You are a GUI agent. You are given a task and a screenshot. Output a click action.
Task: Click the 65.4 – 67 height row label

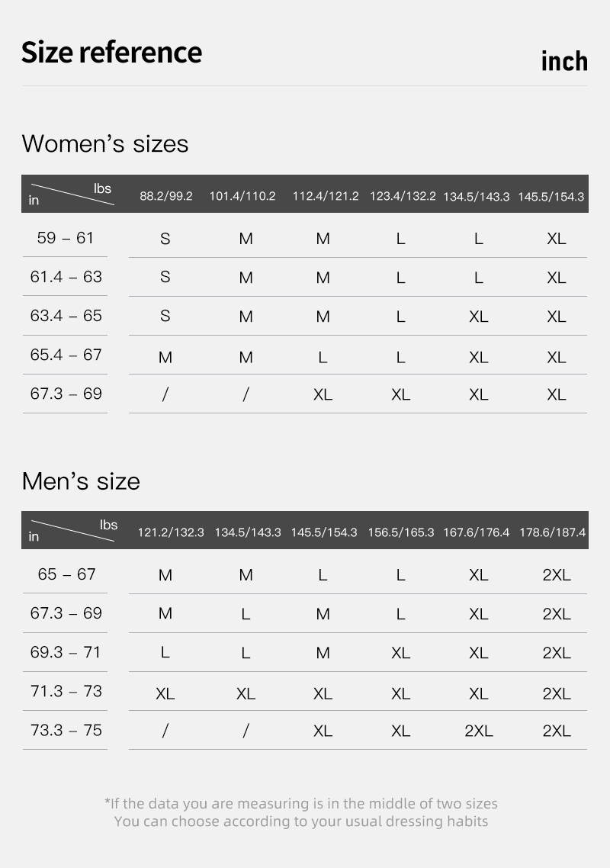[x=66, y=355]
